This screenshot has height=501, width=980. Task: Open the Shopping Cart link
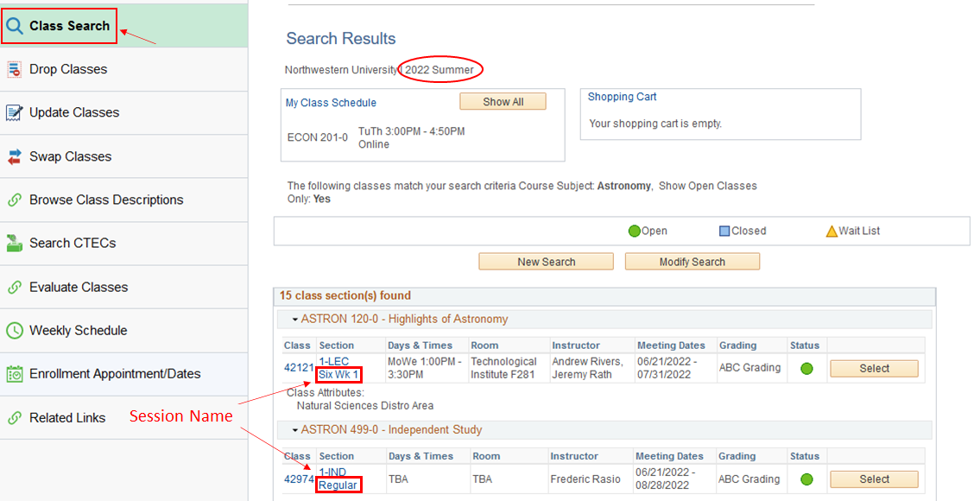click(x=622, y=97)
